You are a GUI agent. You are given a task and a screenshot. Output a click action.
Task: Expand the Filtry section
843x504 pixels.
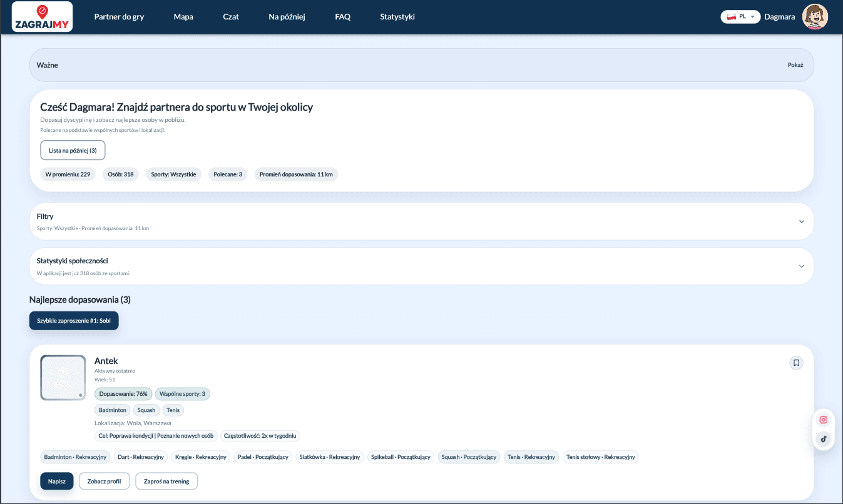tap(801, 221)
